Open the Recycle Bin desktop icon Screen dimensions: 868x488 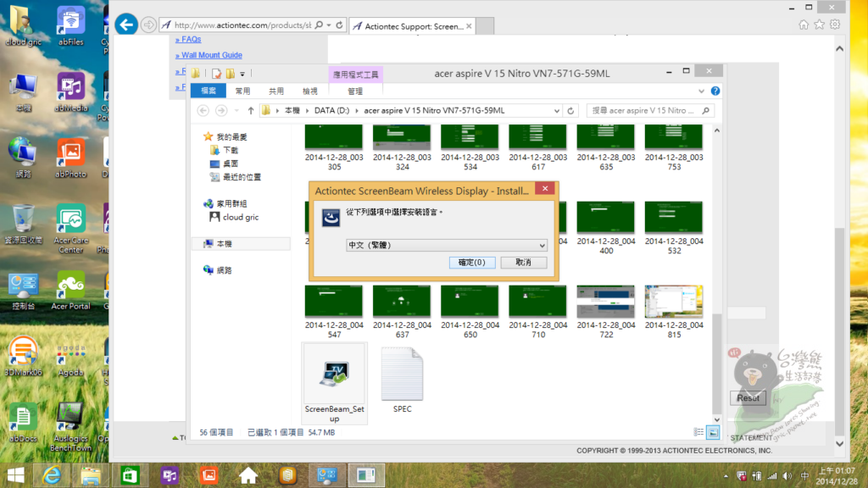pos(23,224)
